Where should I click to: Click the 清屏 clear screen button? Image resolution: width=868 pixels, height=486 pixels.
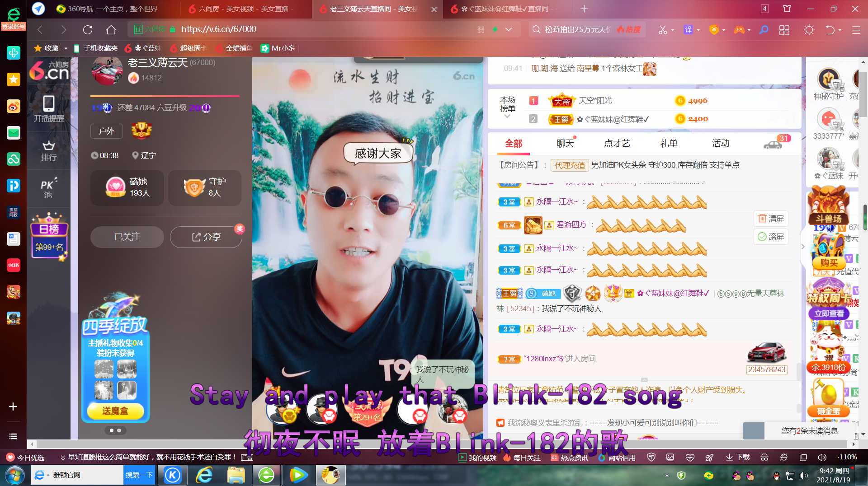[771, 219]
